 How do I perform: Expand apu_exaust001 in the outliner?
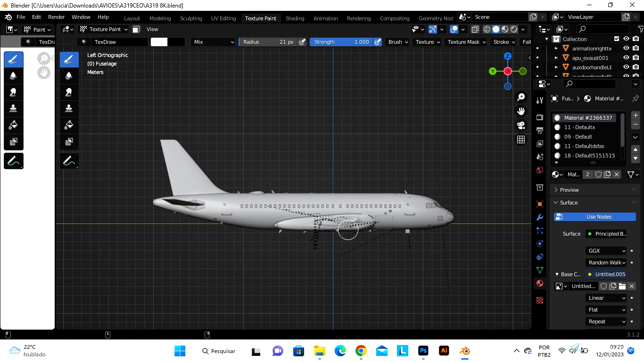tap(556, 58)
